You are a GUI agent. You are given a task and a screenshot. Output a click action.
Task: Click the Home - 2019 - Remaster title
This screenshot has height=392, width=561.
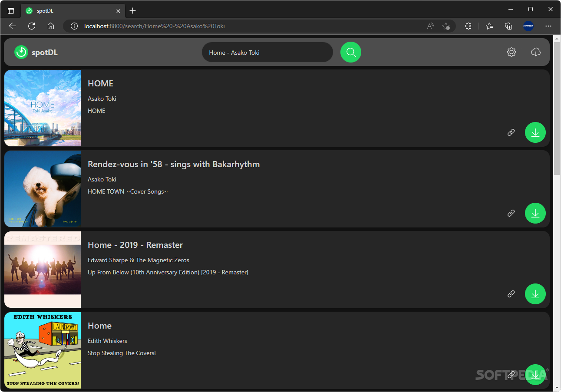[x=135, y=245]
